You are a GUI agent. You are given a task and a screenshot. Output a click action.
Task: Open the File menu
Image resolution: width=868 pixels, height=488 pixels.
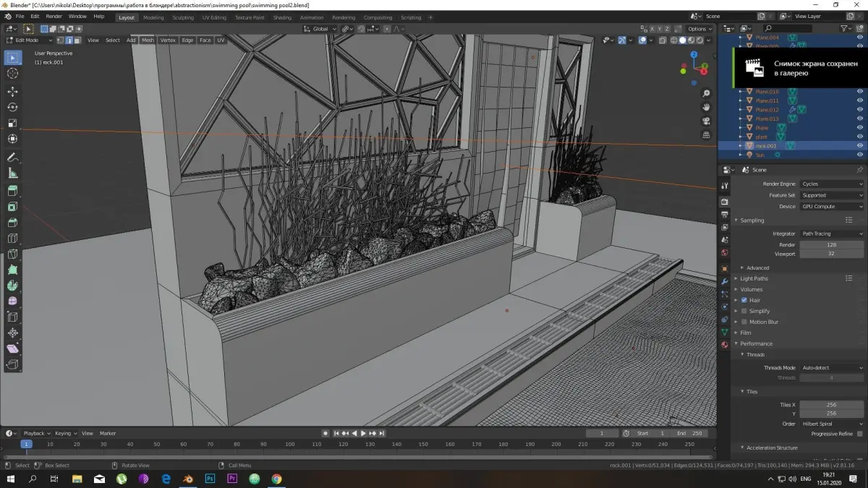[20, 16]
